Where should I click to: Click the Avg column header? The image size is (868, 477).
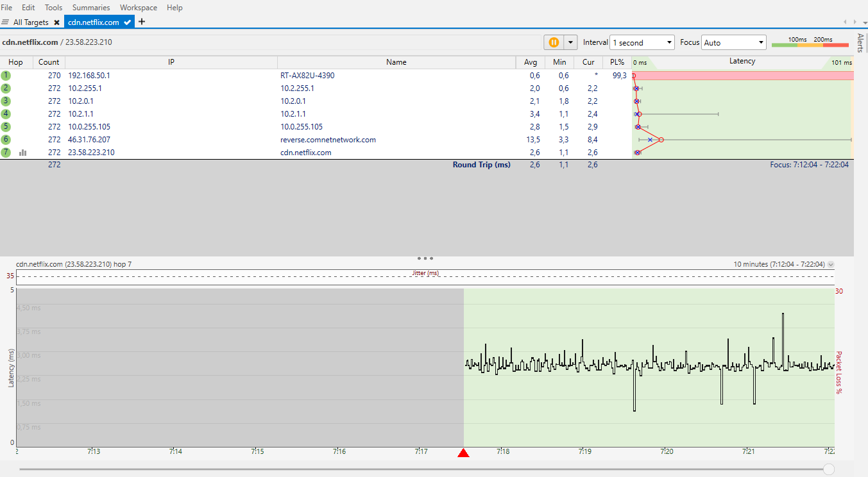tap(530, 62)
